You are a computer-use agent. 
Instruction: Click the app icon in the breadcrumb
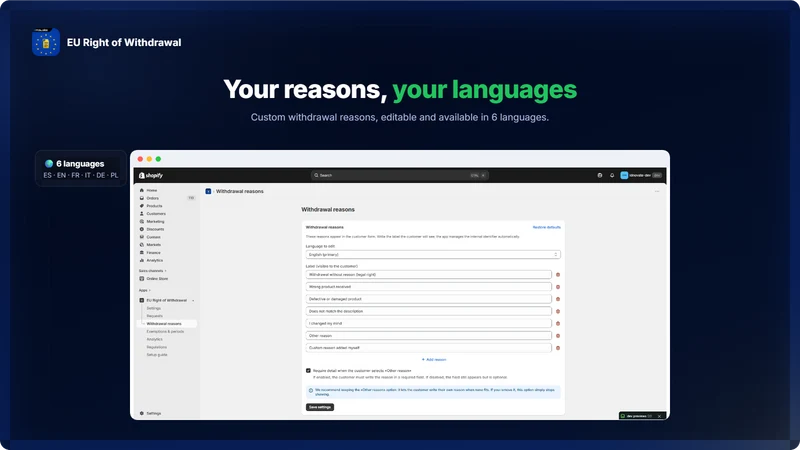(x=208, y=191)
